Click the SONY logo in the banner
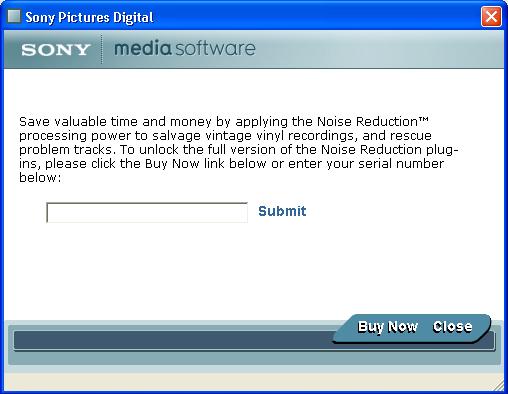The height and width of the screenshot is (394, 508). (55, 50)
